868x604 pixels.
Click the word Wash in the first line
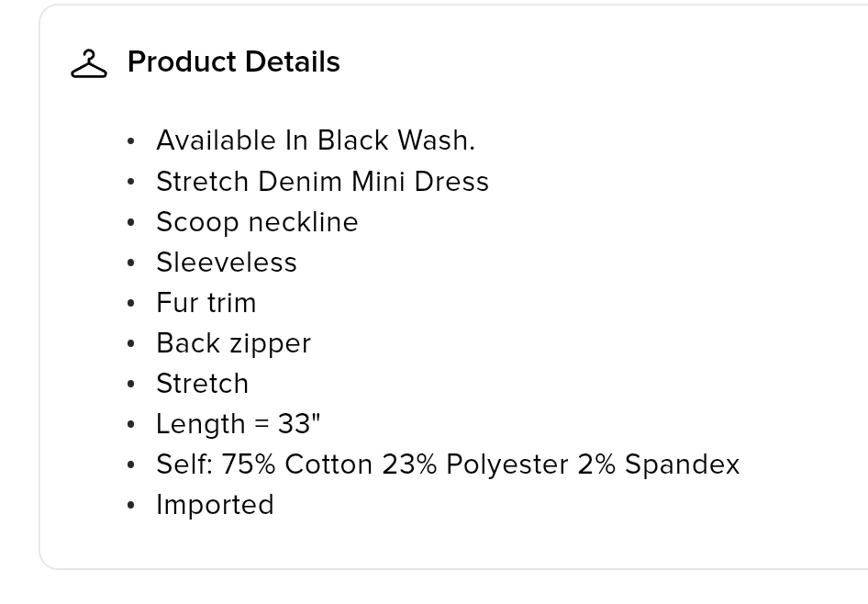[x=436, y=140]
